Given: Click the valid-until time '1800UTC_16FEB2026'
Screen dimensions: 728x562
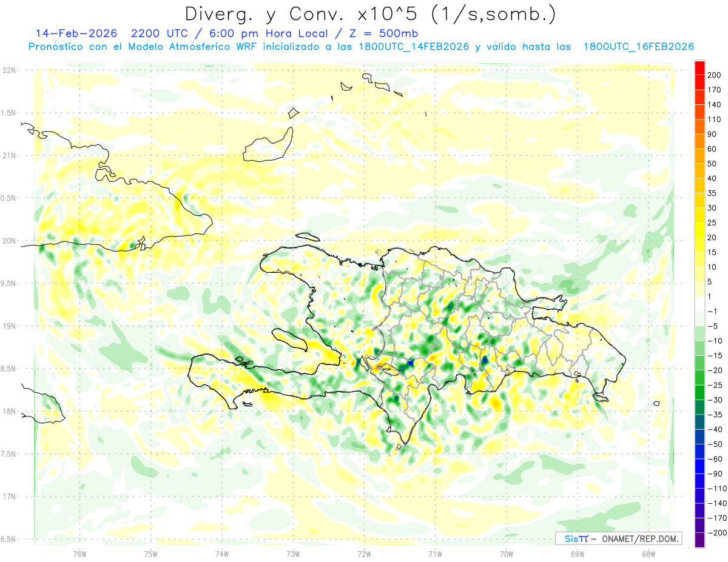Looking at the screenshot, I should [639, 47].
